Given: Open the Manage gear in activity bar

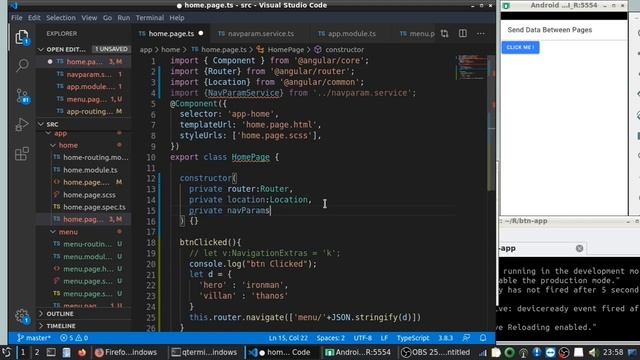Looking at the screenshot, I should (22, 316).
